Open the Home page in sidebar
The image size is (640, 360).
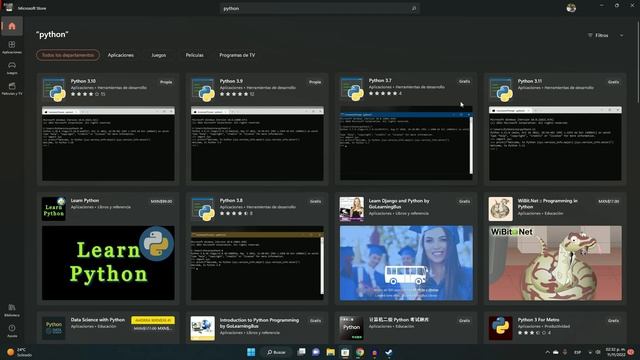click(12, 26)
